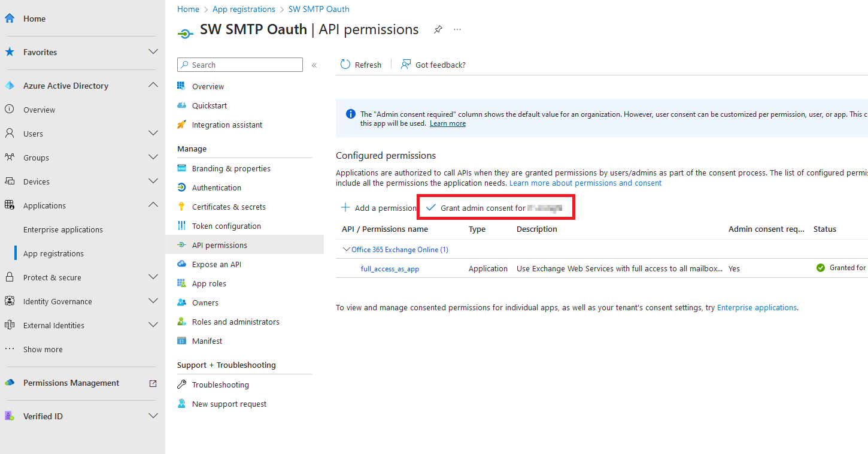
Task: View the app Manifest
Action: pyautogui.click(x=205, y=340)
